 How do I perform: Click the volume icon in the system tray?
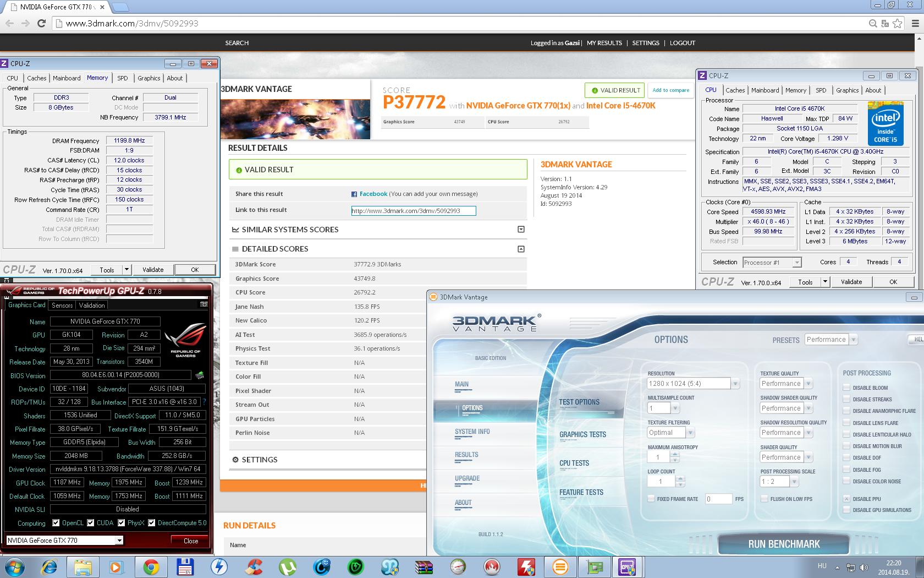click(864, 568)
